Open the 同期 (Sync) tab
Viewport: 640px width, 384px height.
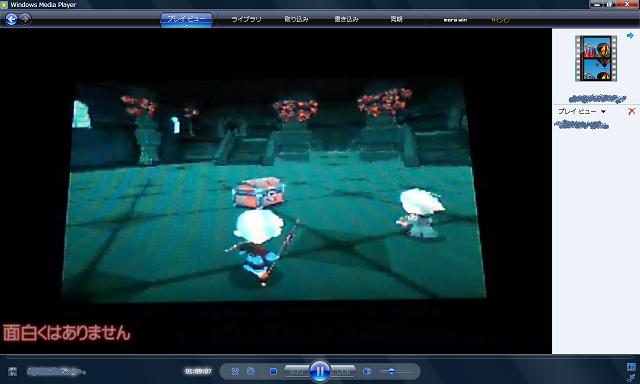tap(396, 19)
